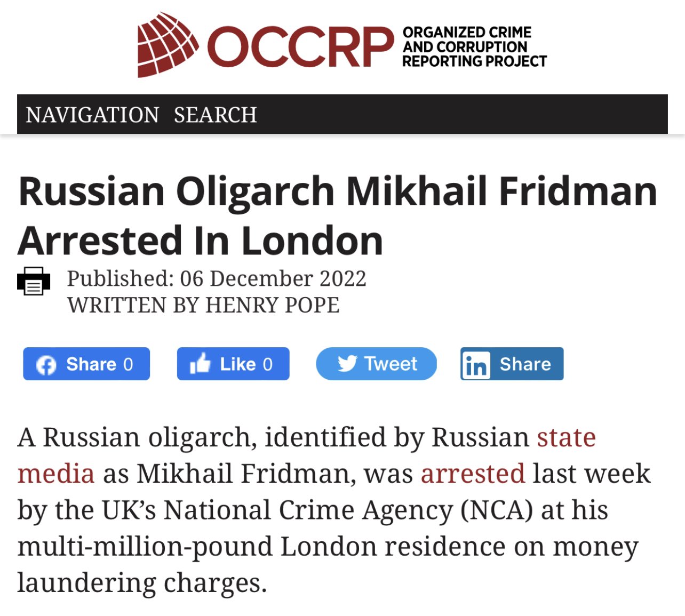Viewport: 685px width, 616px height.
Task: Click the published date 06 December 2022
Action: pyautogui.click(x=273, y=278)
